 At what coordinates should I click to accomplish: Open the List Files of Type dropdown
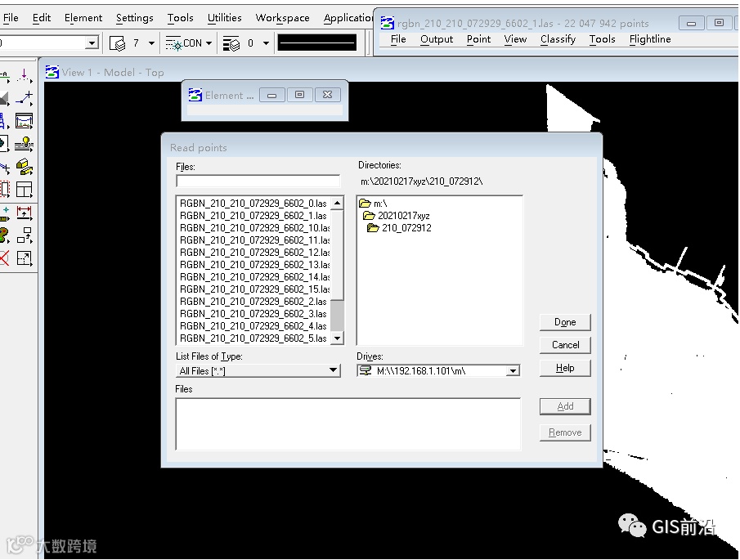tap(333, 371)
